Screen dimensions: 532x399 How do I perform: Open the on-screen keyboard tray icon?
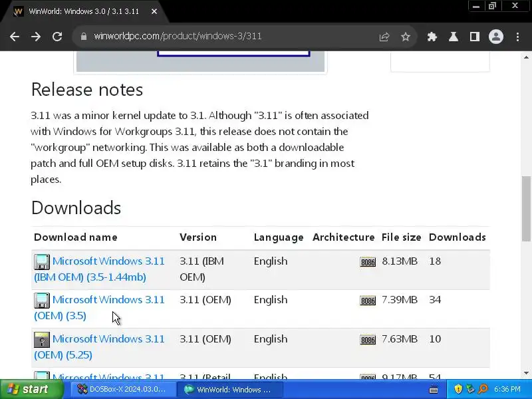[434, 389]
